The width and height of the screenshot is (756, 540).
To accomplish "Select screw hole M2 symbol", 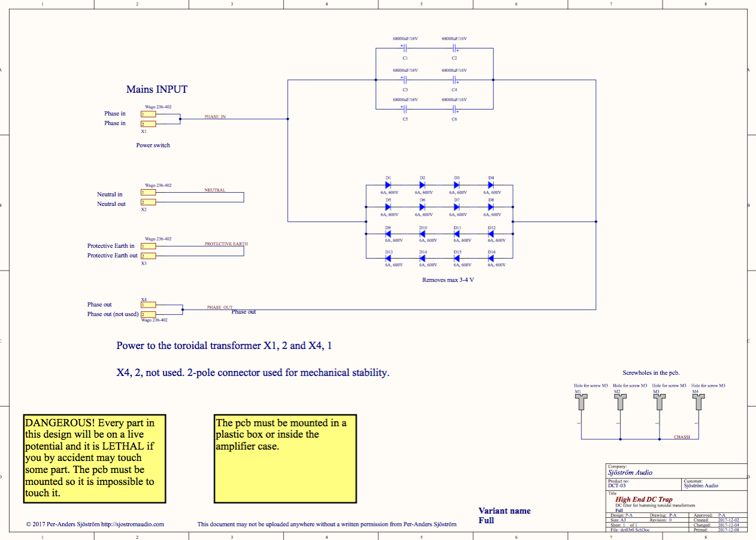I will (x=620, y=402).
